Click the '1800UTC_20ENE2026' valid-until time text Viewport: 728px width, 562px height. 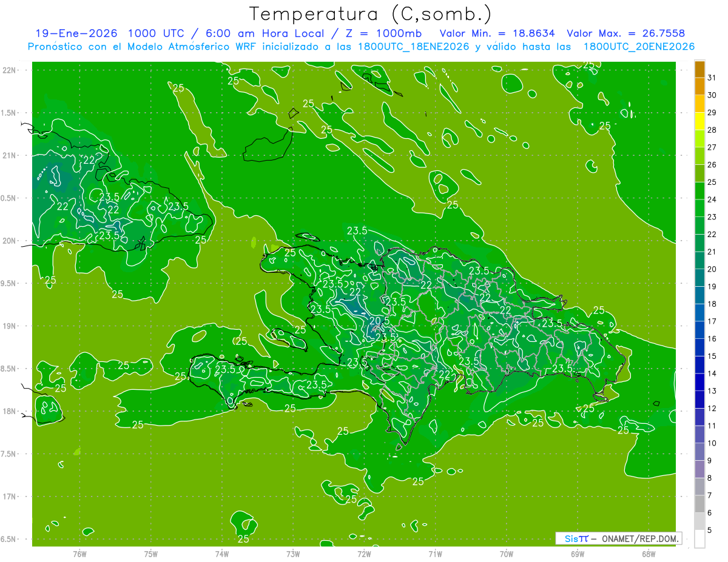pos(639,47)
